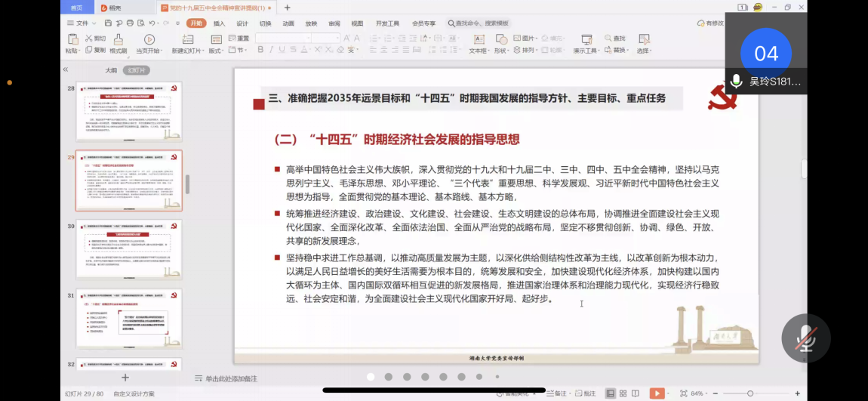Click the Save icon in quick toolbar
The image size is (868, 401).
click(x=108, y=23)
